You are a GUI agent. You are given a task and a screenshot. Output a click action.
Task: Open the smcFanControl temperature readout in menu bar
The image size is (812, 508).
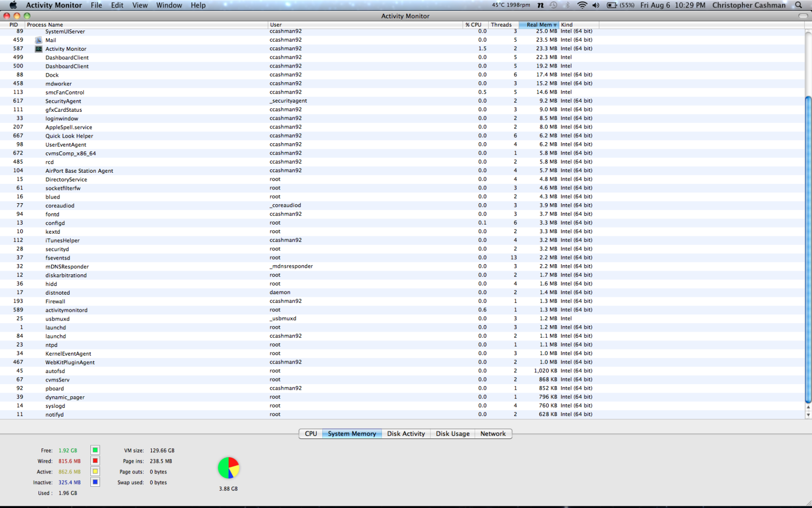pyautogui.click(x=511, y=5)
